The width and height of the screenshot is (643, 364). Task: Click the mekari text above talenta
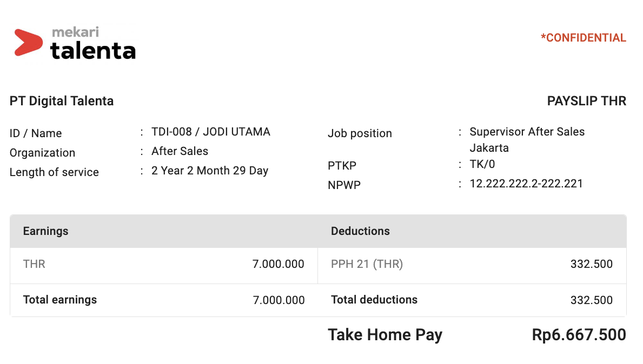pos(76,32)
